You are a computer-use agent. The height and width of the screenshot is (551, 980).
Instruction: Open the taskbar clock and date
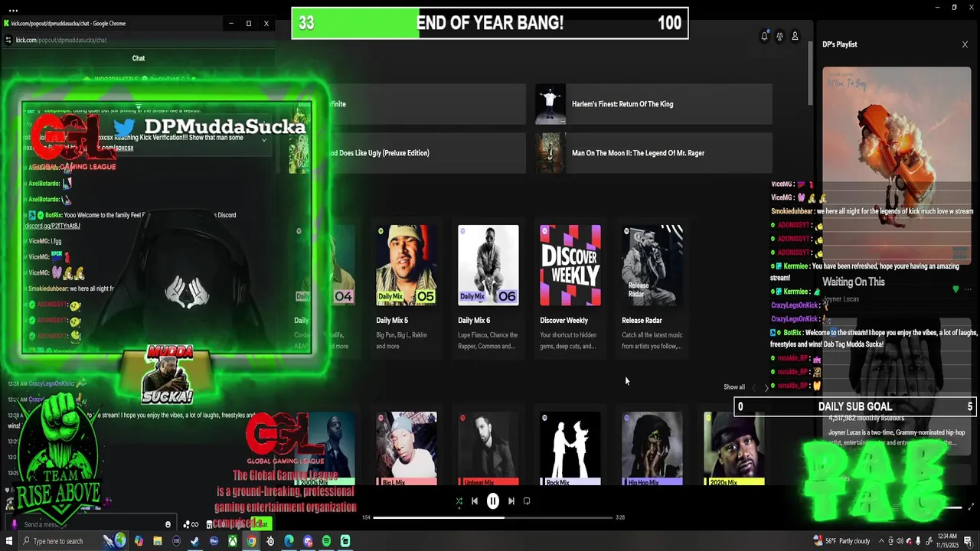947,541
